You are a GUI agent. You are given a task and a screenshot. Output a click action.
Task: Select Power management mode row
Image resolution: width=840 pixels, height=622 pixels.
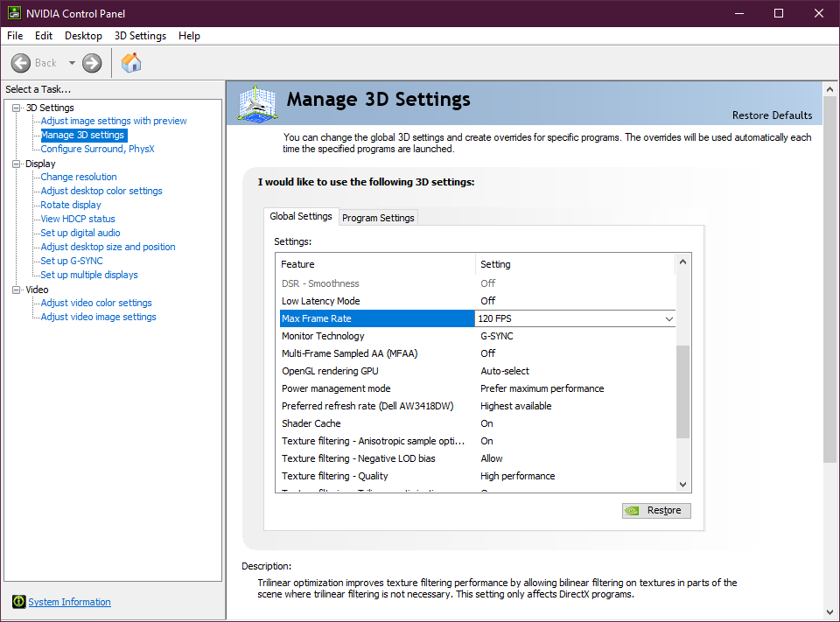[x=478, y=388]
